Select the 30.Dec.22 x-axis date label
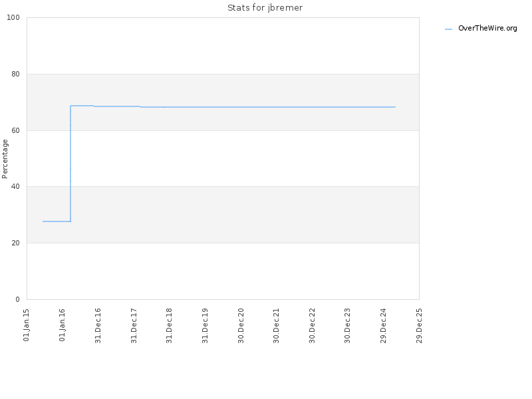532x399 pixels. [x=312, y=326]
